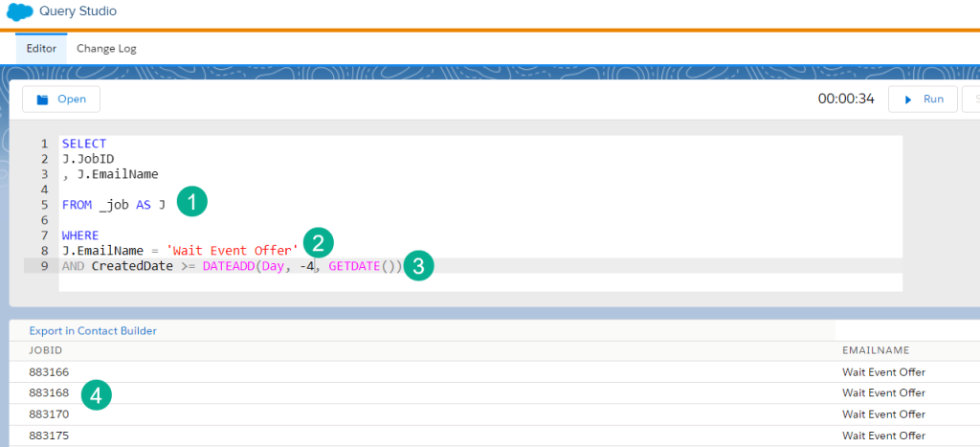Click the EMAILNAME column header
The width and height of the screenshot is (980, 447).
[875, 350]
